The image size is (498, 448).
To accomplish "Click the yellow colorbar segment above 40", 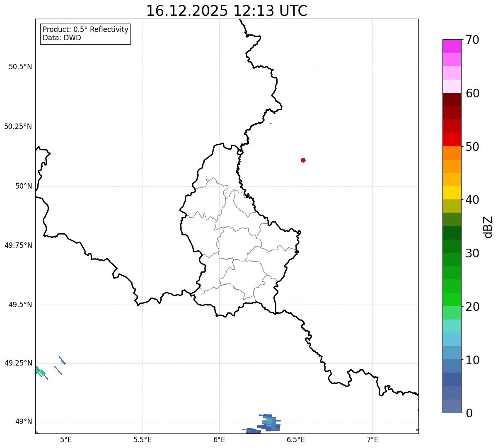I will 452,193.
